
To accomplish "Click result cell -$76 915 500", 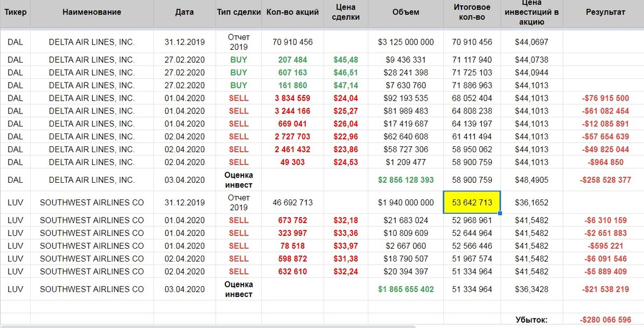I will [605, 98].
